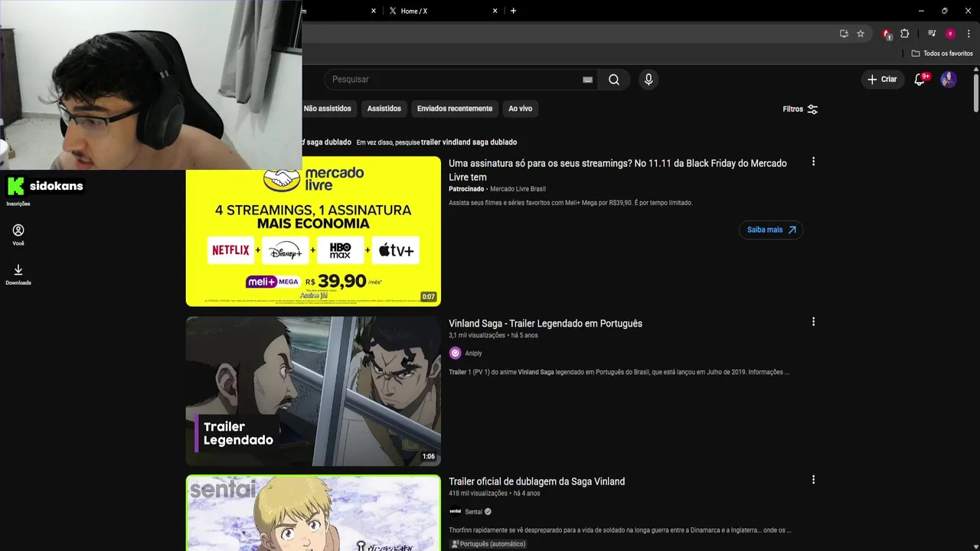
Task: Click the Vinland Saga video description snippet text
Action: [619, 372]
